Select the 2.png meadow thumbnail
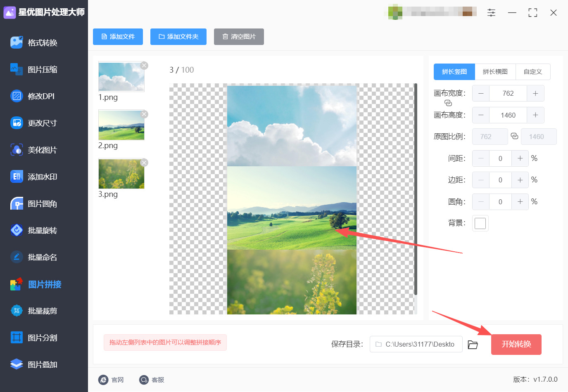The width and height of the screenshot is (568, 392). [121, 125]
